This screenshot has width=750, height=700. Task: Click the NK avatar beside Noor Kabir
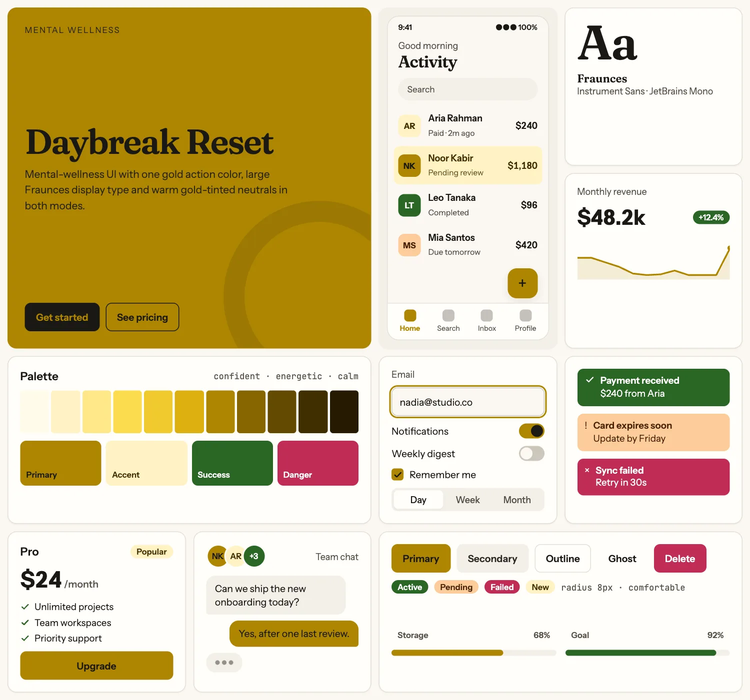click(x=409, y=166)
